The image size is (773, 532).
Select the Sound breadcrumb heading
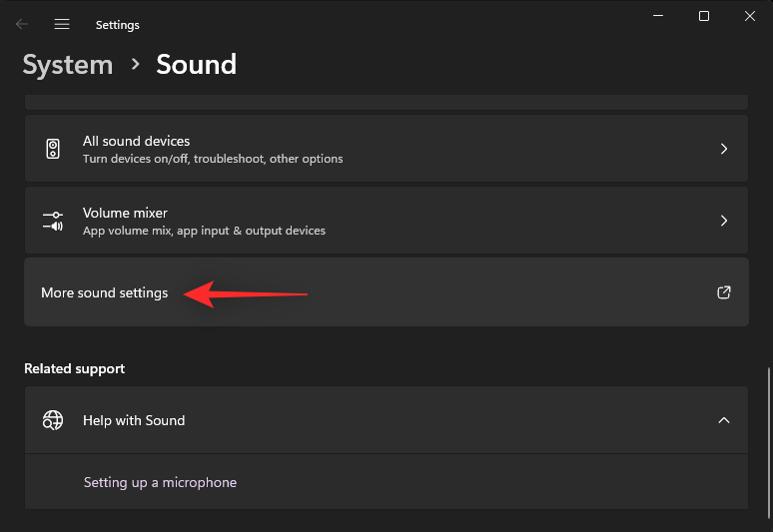tap(196, 65)
